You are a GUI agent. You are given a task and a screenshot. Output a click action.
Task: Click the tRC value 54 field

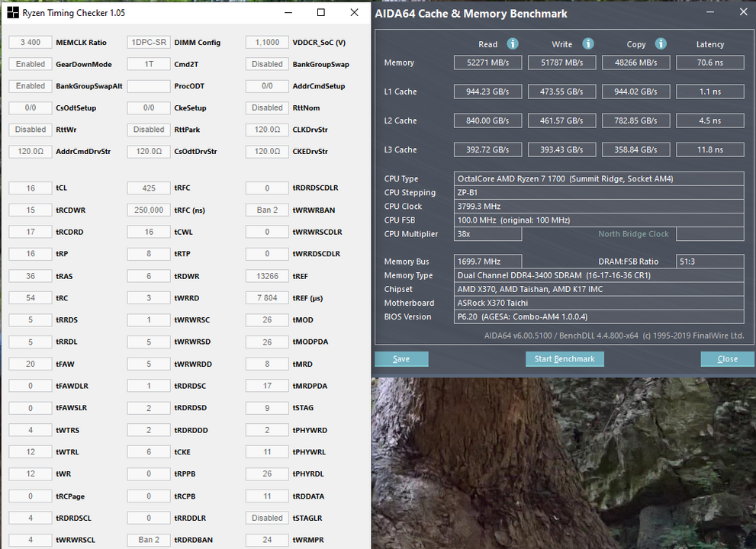pos(31,298)
